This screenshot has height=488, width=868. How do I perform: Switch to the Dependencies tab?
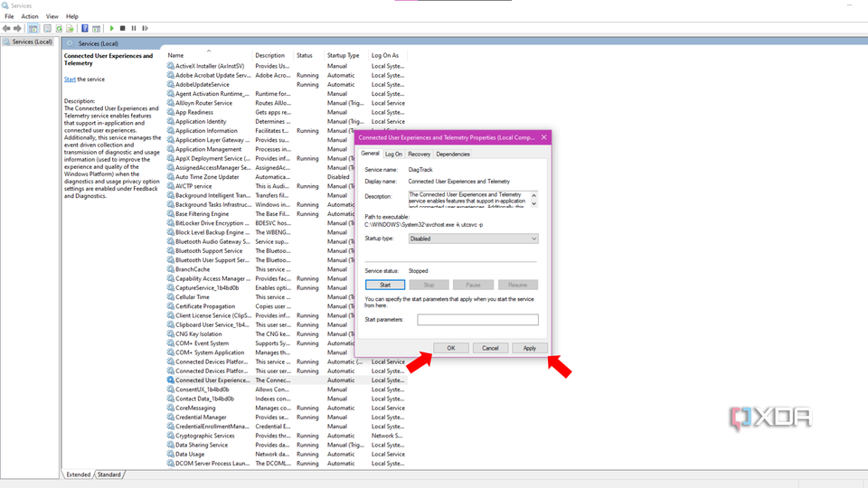tap(453, 155)
